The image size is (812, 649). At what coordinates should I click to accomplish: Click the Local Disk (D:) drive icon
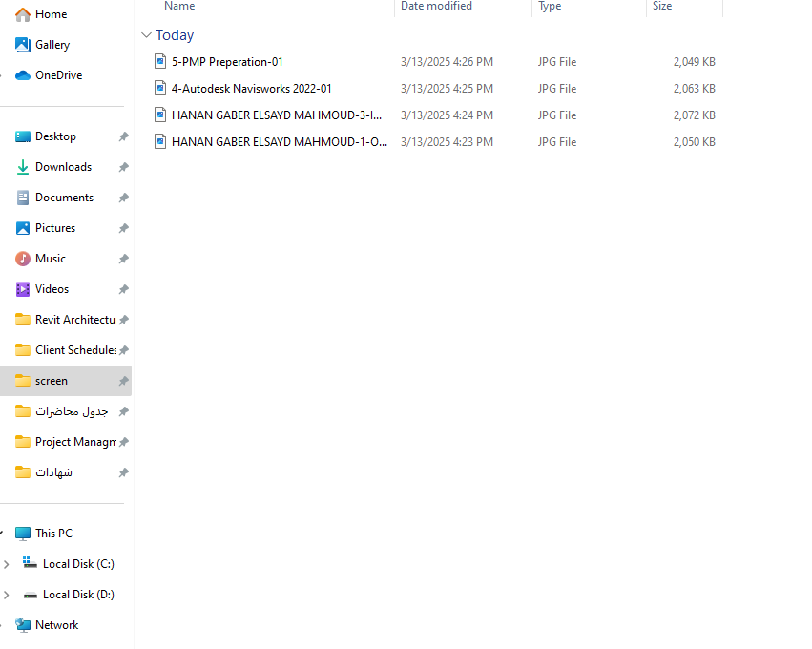pos(30,596)
